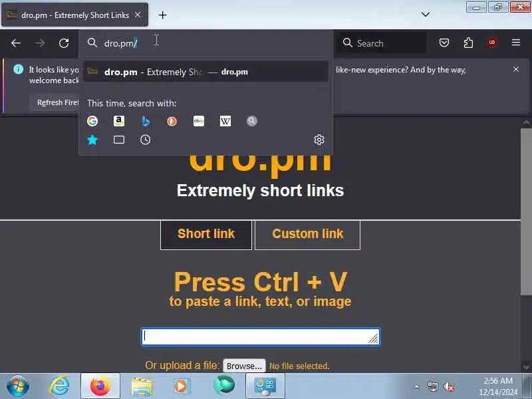Open search settings gear
Image resolution: width=532 pixels, height=399 pixels.
pos(319,140)
